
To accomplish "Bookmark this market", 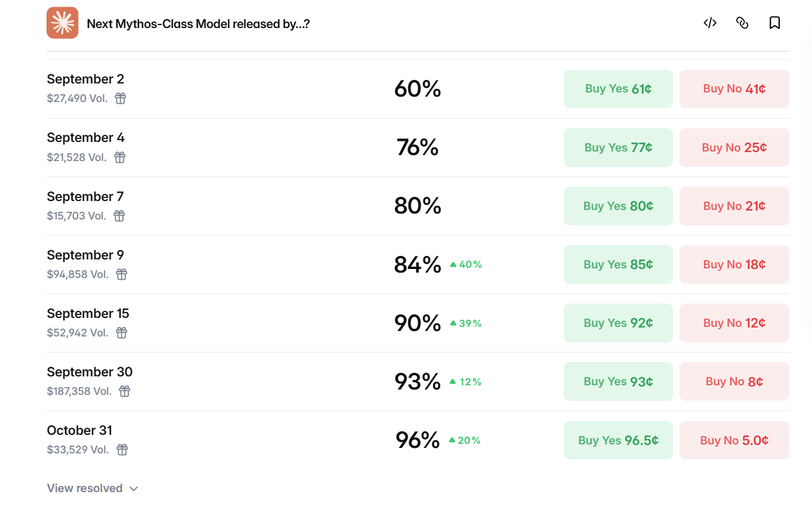I will 774,23.
